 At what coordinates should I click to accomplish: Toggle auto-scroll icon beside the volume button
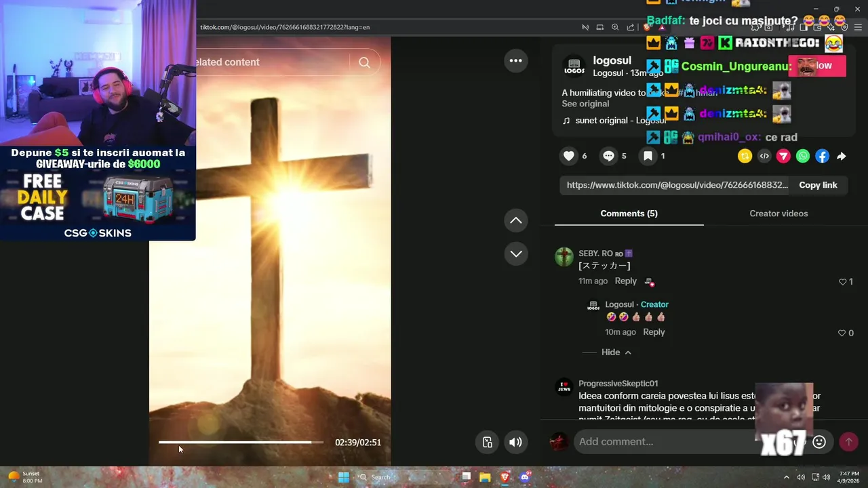click(x=487, y=443)
